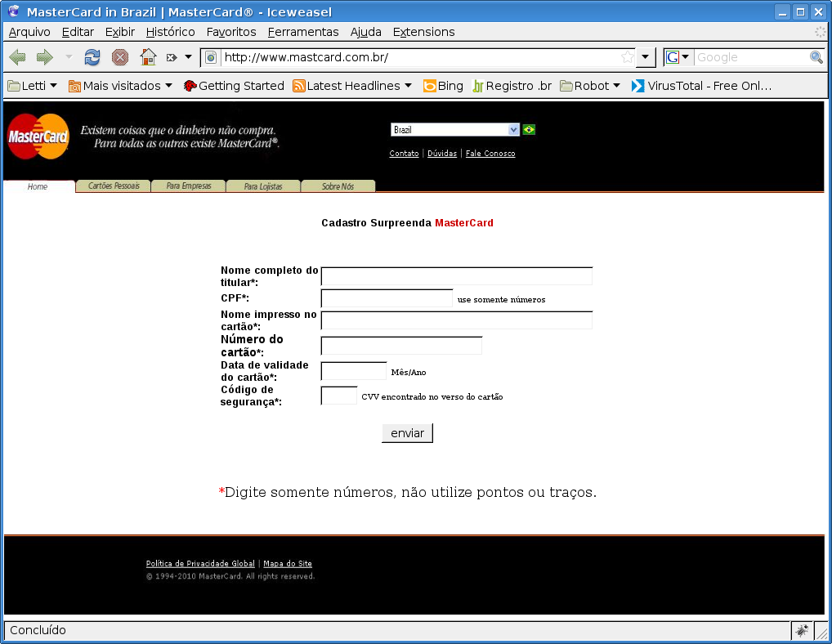Follow the Fale Conosco link
832x644 pixels.
(x=490, y=154)
